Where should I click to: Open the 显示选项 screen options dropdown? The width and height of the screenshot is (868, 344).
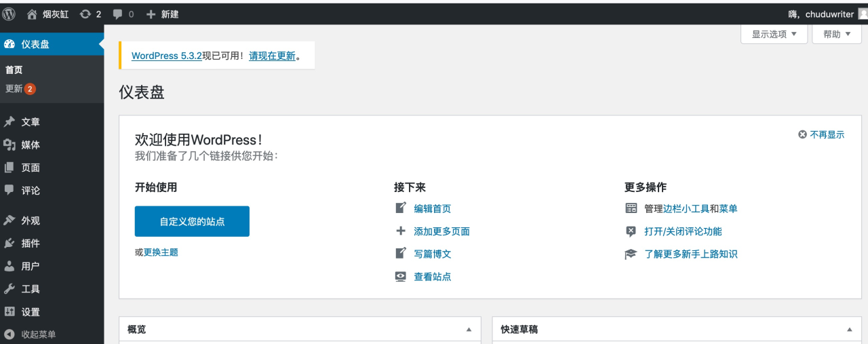click(x=774, y=34)
